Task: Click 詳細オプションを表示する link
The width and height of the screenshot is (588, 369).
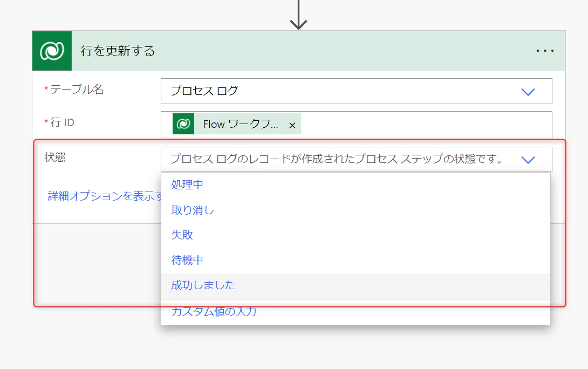Action: [x=105, y=196]
